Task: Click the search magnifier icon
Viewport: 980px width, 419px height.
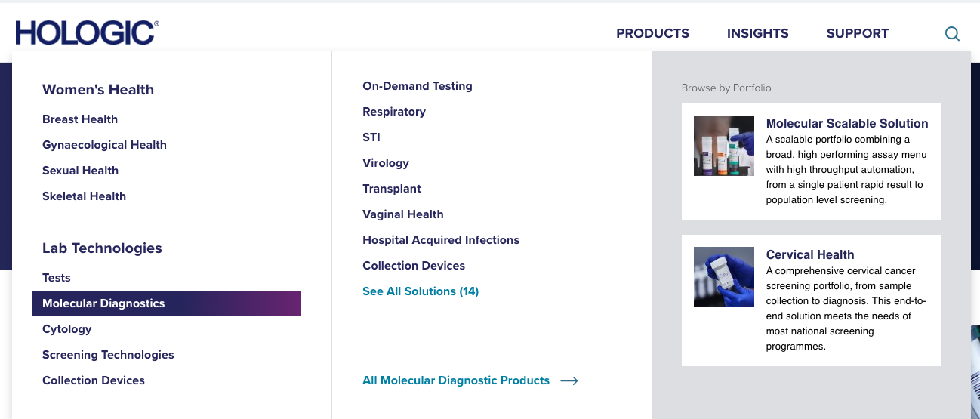Action: (952, 34)
